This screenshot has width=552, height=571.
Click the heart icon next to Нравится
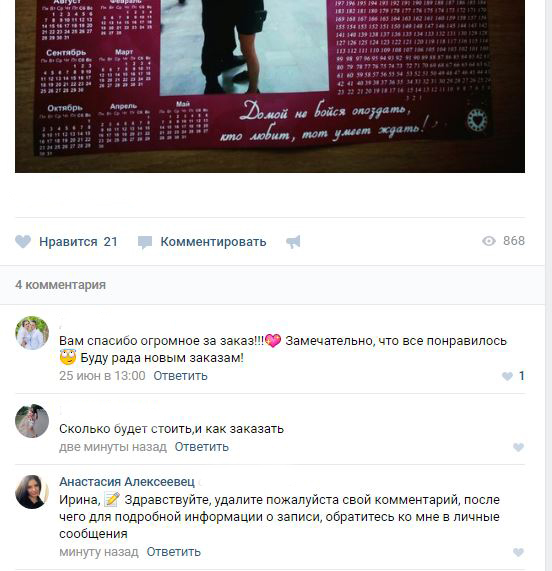click(x=23, y=241)
